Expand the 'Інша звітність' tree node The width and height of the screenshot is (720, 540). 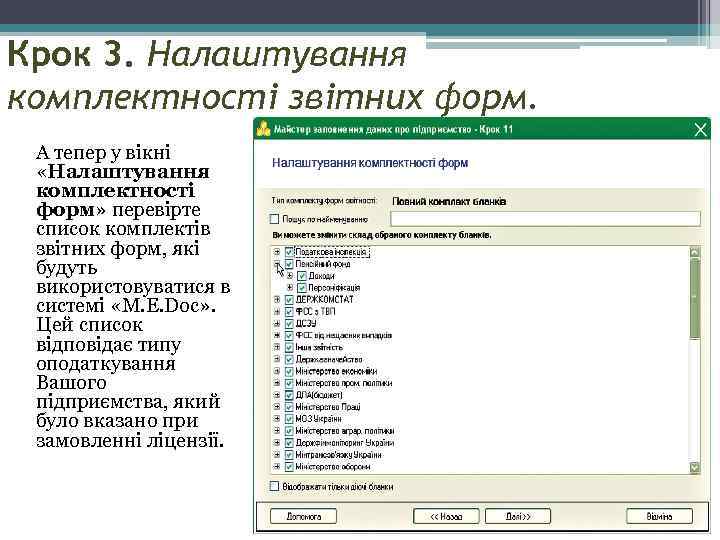pyautogui.click(x=277, y=348)
